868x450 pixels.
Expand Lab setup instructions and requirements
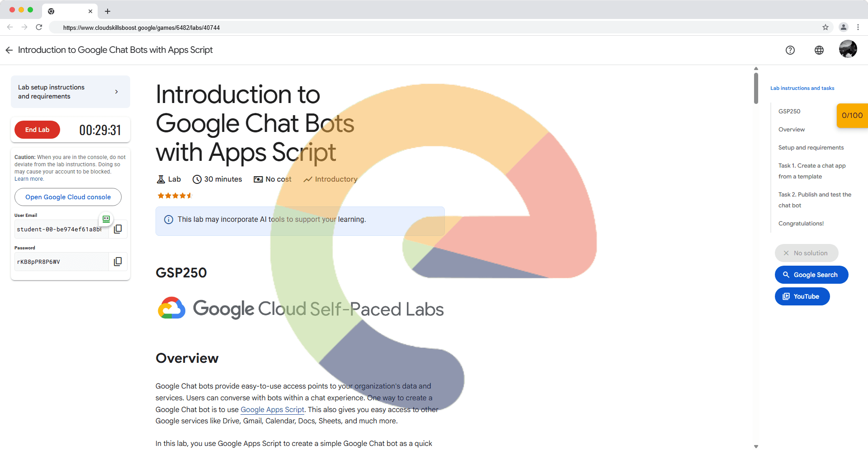pos(70,92)
